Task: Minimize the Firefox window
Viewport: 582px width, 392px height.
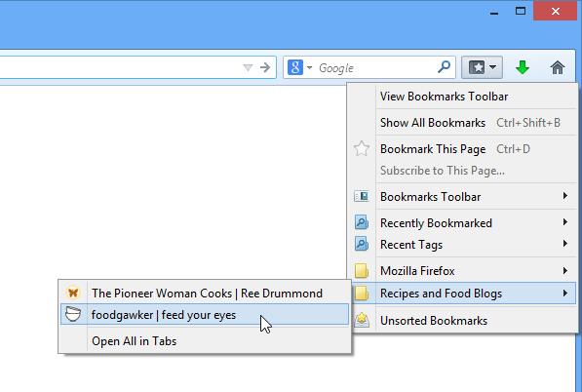Action: pyautogui.click(x=494, y=13)
